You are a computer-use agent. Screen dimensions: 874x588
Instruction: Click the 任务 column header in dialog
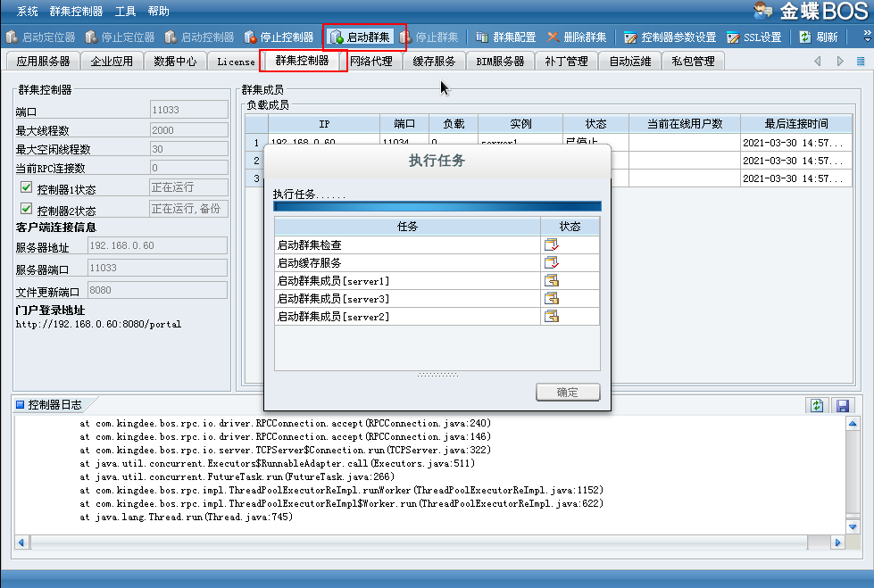click(407, 227)
